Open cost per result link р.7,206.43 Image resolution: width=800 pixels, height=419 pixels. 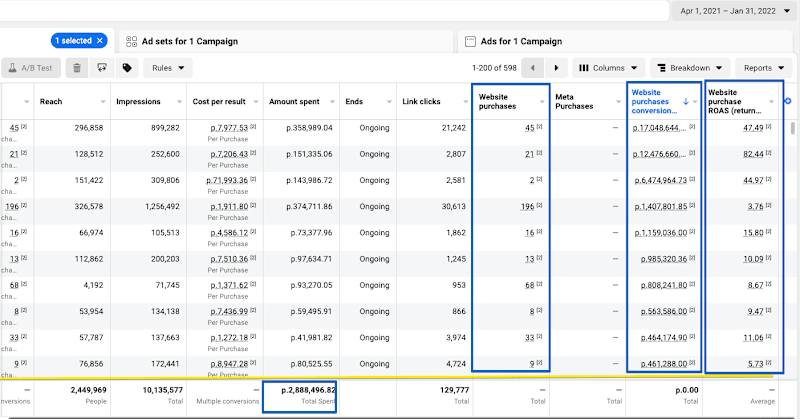(229, 154)
